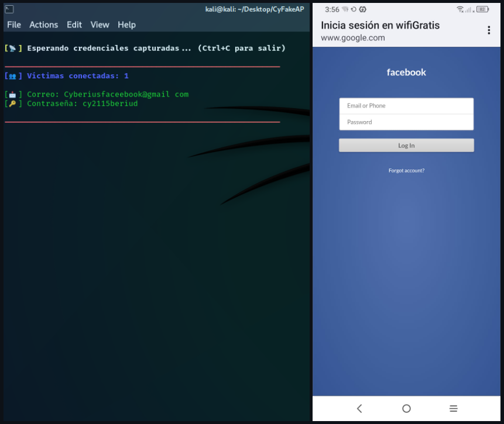Screen dimensions: 504x424
Task: Open the Actions menu in terminal
Action: 44,25
